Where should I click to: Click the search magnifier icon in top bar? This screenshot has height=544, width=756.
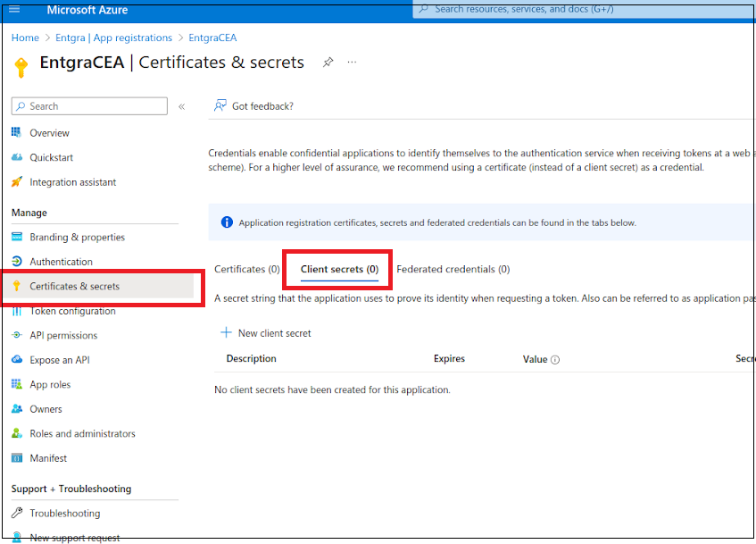(423, 9)
